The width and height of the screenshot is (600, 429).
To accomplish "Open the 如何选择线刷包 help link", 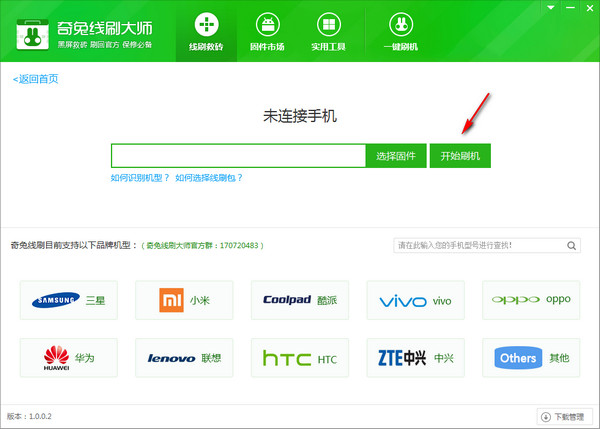I will 209,178.
